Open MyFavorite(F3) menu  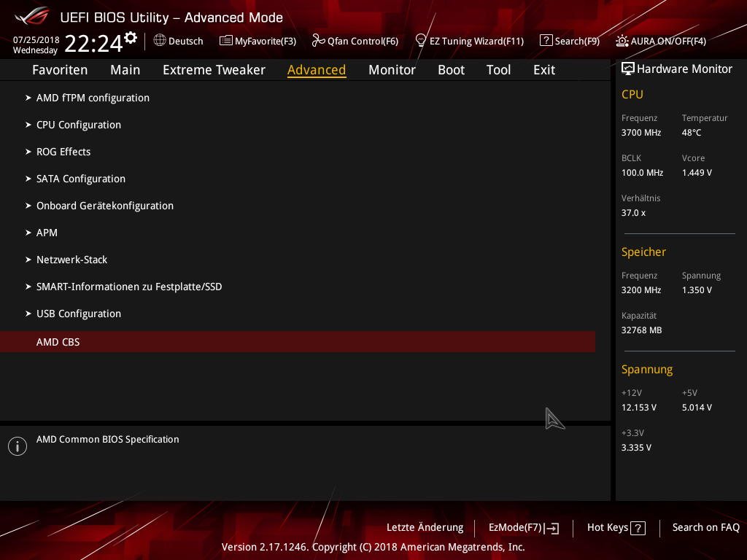point(266,41)
